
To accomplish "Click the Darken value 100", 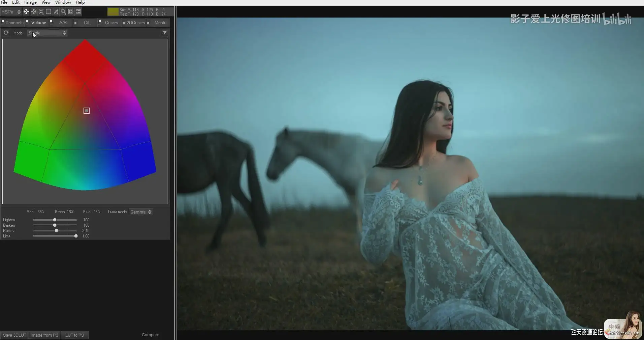I will (86, 225).
